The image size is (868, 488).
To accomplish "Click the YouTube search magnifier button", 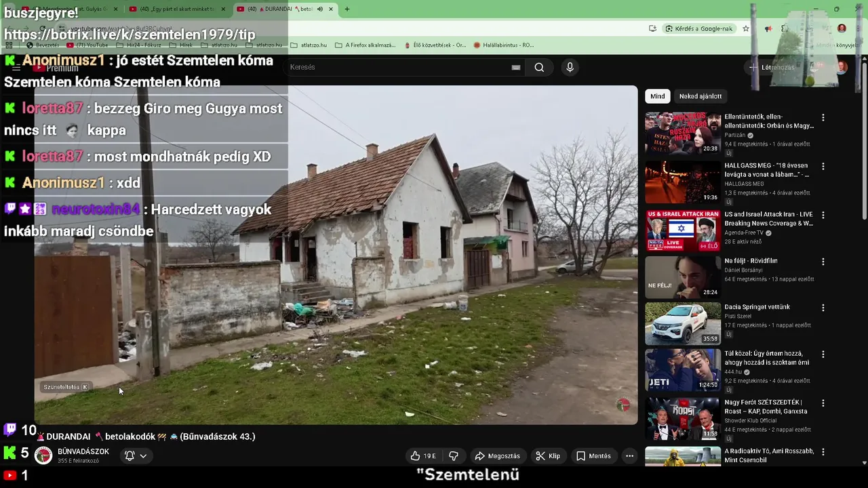I will point(539,67).
